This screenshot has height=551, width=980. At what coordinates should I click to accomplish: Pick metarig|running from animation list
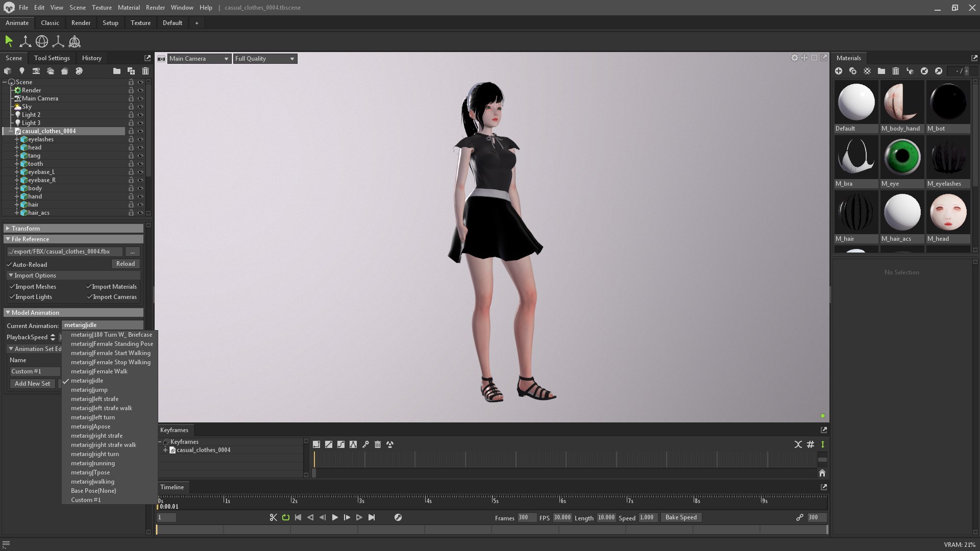coord(93,463)
